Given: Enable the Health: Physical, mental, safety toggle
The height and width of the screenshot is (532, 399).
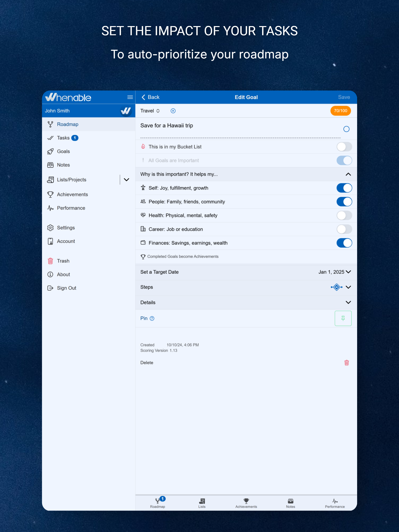Looking at the screenshot, I should (344, 216).
